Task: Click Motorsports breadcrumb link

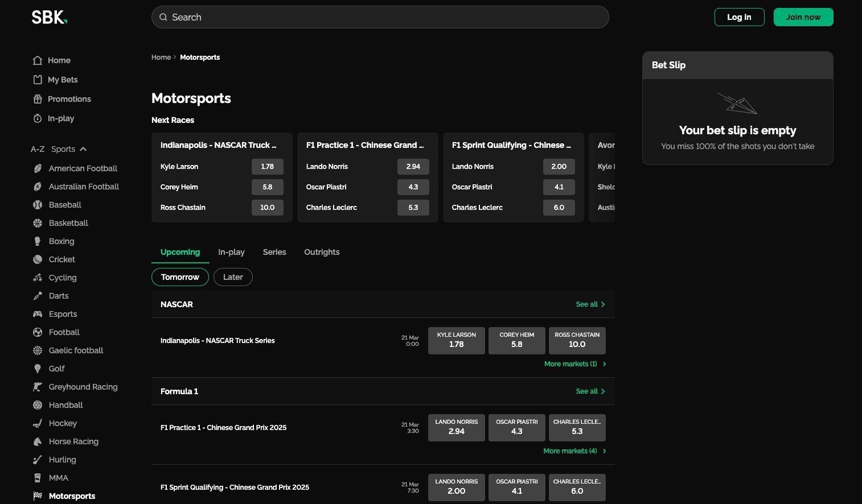Action: point(200,57)
